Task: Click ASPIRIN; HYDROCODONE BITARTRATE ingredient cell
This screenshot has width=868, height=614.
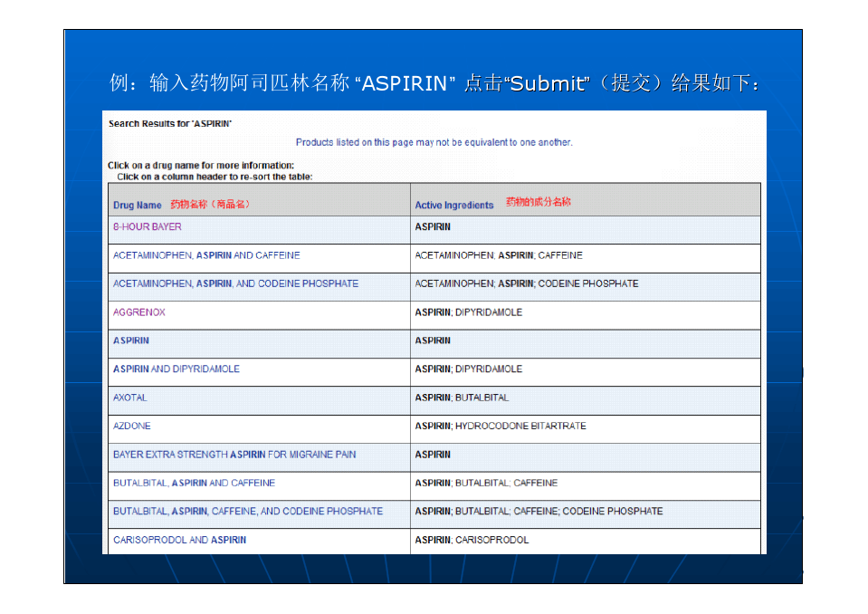Action: pos(501,427)
